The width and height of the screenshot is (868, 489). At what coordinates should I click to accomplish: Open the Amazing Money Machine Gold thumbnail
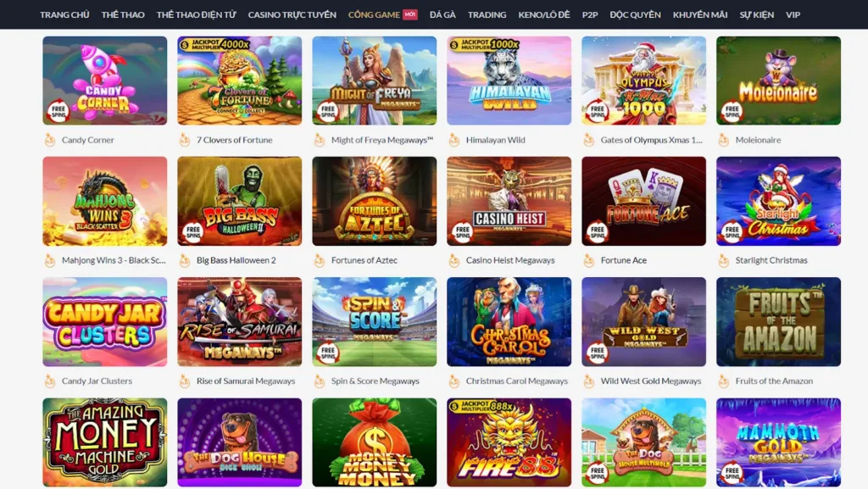pos(104,442)
